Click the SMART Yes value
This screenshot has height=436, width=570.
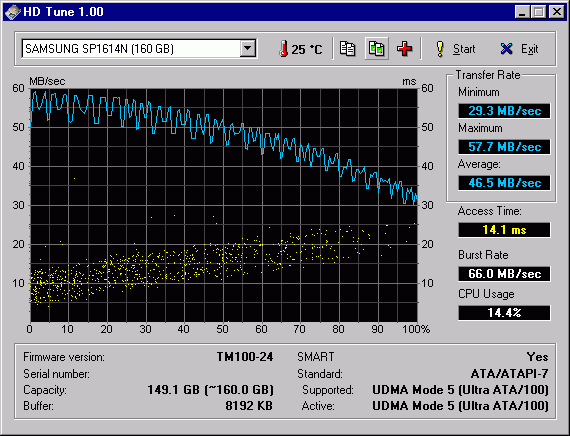(x=537, y=357)
